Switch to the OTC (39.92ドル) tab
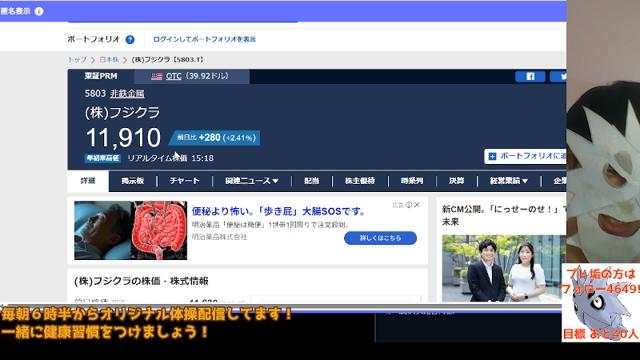640x360 pixels. [191, 76]
